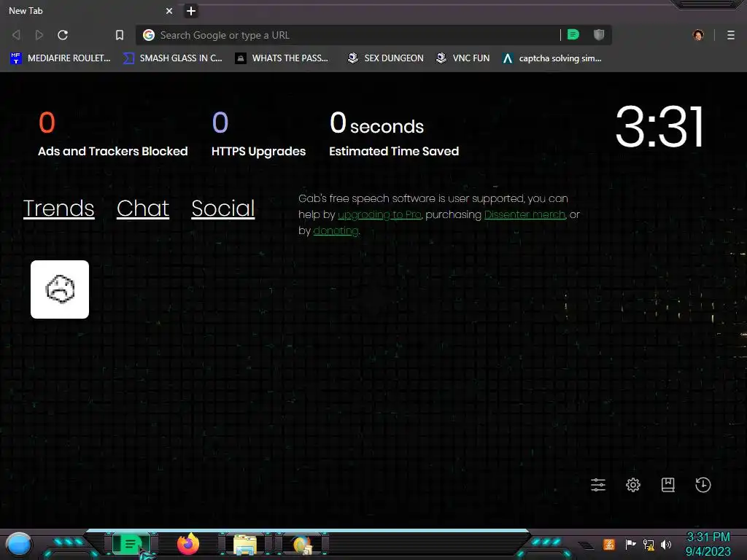747x560 pixels.
Task: Open File Explorer from the taskbar
Action: [245, 544]
